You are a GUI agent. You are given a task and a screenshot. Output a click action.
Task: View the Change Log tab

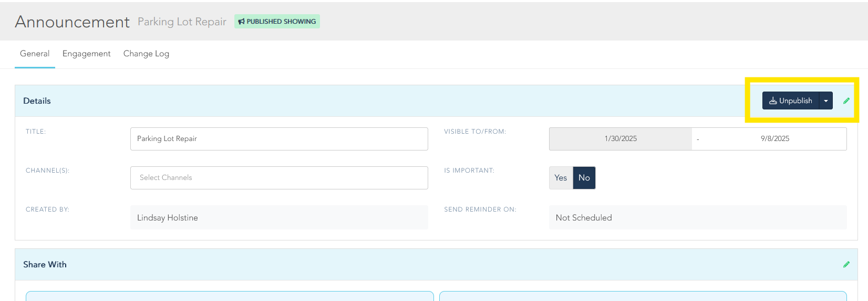(146, 54)
